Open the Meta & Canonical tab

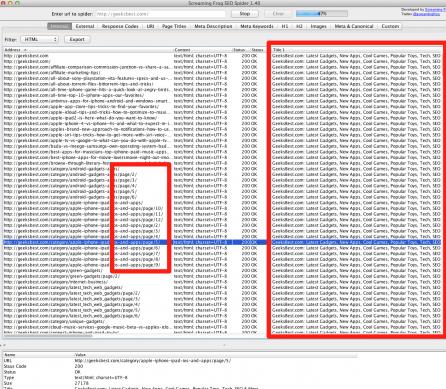click(x=354, y=26)
